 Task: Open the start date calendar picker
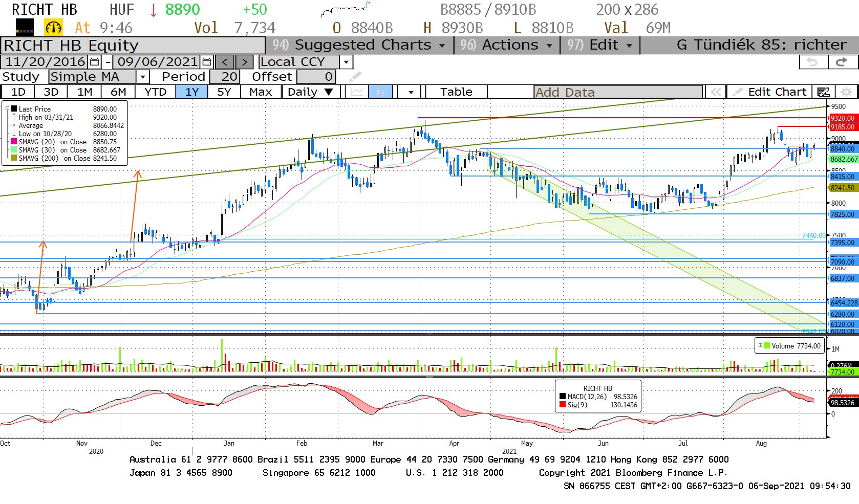tap(95, 62)
